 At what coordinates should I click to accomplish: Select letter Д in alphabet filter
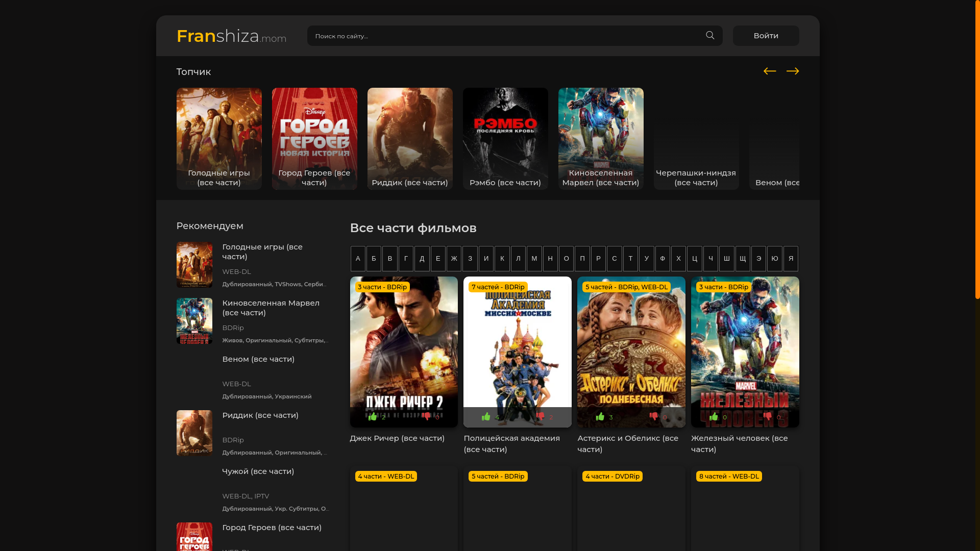pos(422,259)
